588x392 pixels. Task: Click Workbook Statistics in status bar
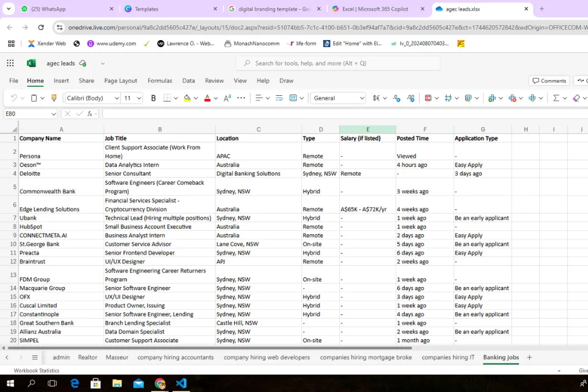point(37,371)
